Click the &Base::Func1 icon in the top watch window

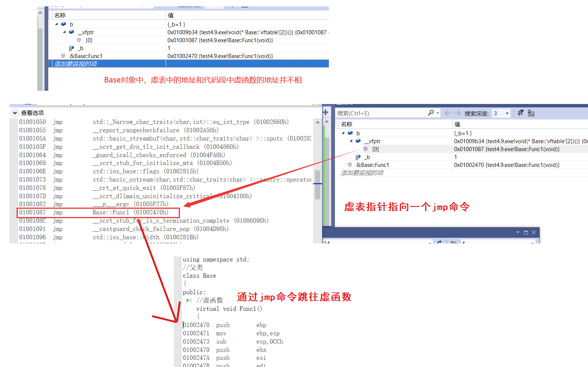63,56
